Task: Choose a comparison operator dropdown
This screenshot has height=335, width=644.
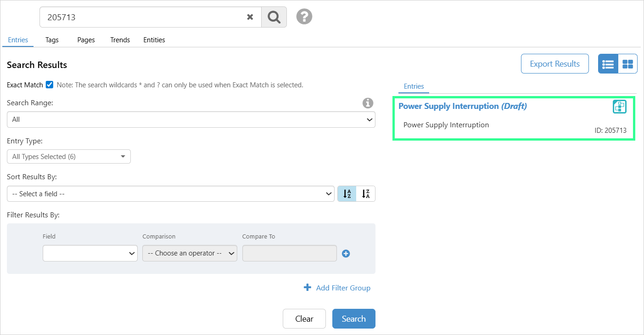Action: click(x=190, y=253)
